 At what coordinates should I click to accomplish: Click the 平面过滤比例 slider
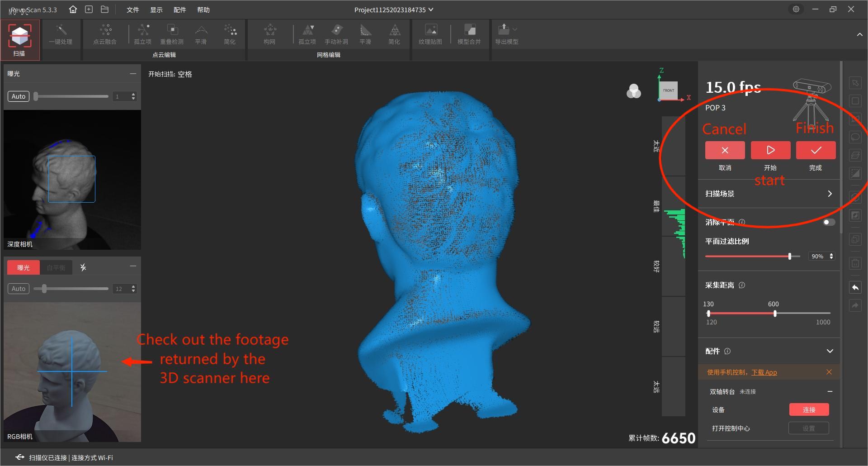click(752, 256)
